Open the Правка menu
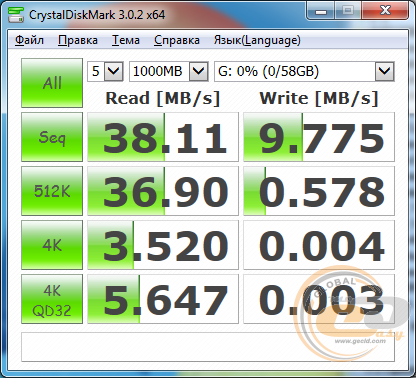This screenshot has height=378, width=416. coord(78,40)
